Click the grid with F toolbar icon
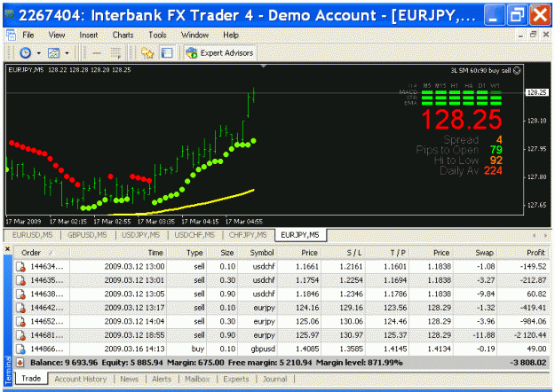This screenshot has height=392, width=555. point(115,53)
